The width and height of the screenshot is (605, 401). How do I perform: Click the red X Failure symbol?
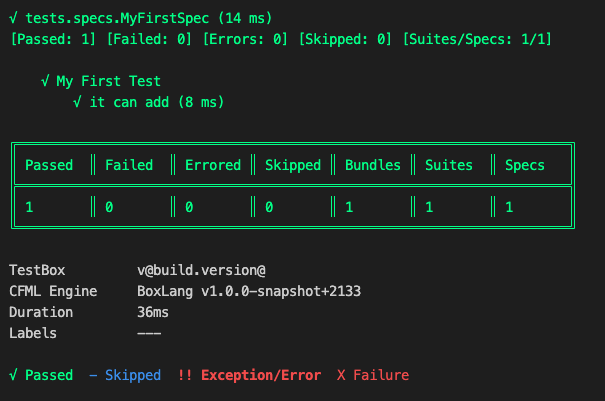[341, 375]
